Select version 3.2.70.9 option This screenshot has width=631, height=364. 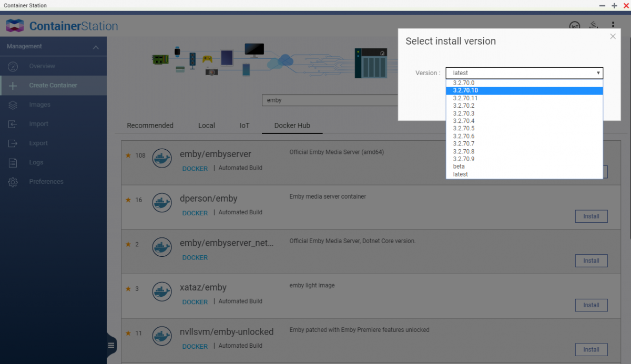click(524, 159)
